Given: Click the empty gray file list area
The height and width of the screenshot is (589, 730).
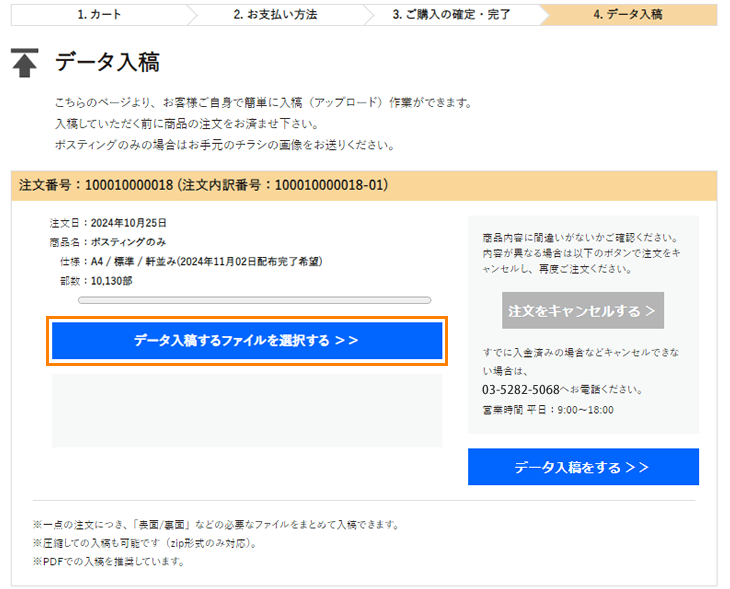Looking at the screenshot, I should click(x=246, y=410).
